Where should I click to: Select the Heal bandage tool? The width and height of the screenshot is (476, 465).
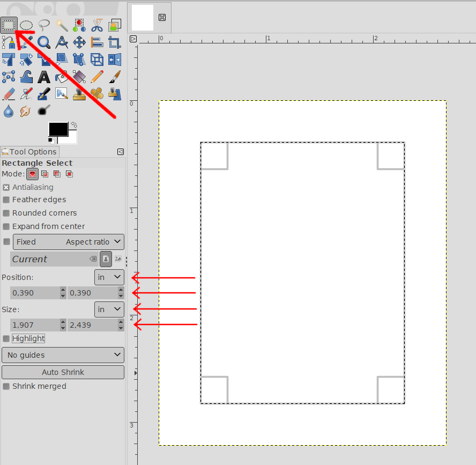[97, 94]
